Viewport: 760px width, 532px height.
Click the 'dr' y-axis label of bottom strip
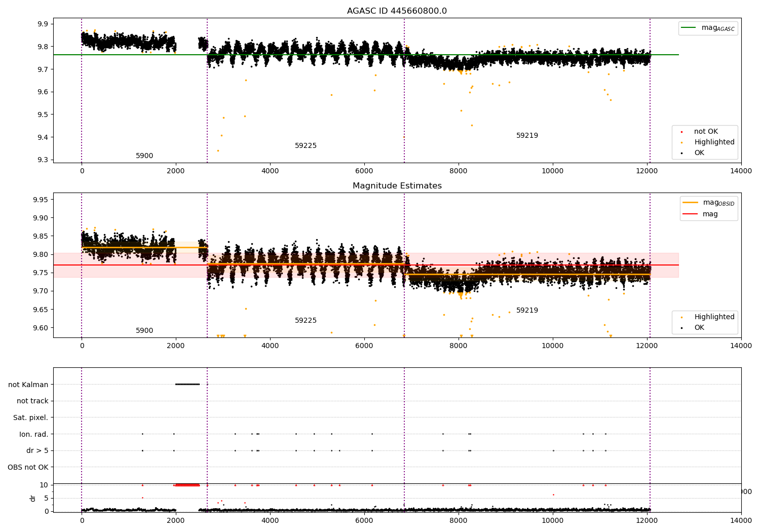33,498
